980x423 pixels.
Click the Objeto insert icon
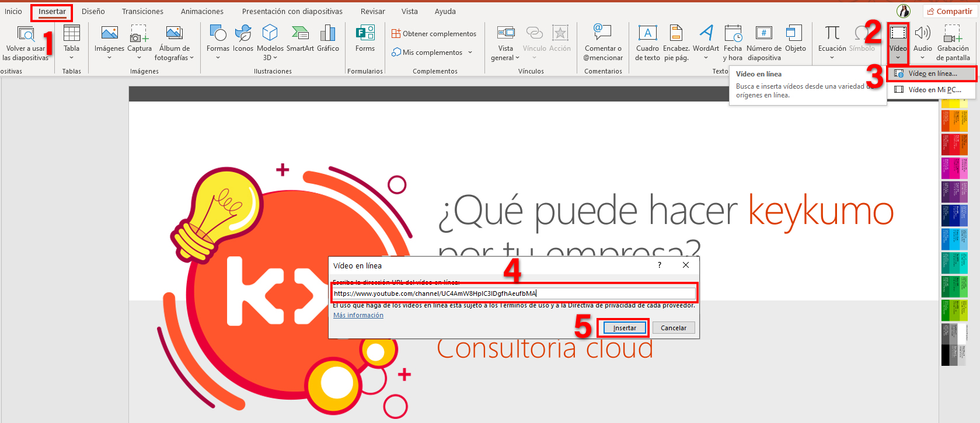click(x=794, y=33)
